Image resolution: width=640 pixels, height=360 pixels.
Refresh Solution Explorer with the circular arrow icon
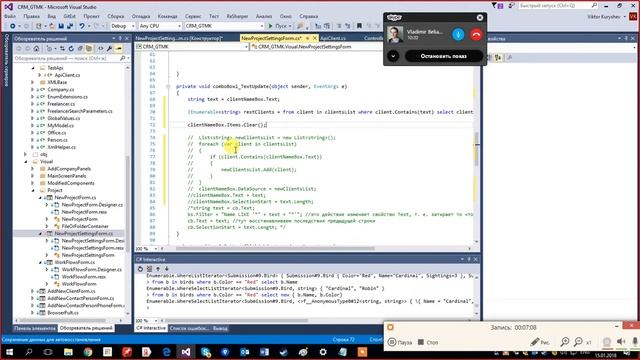pyautogui.click(x=71, y=49)
